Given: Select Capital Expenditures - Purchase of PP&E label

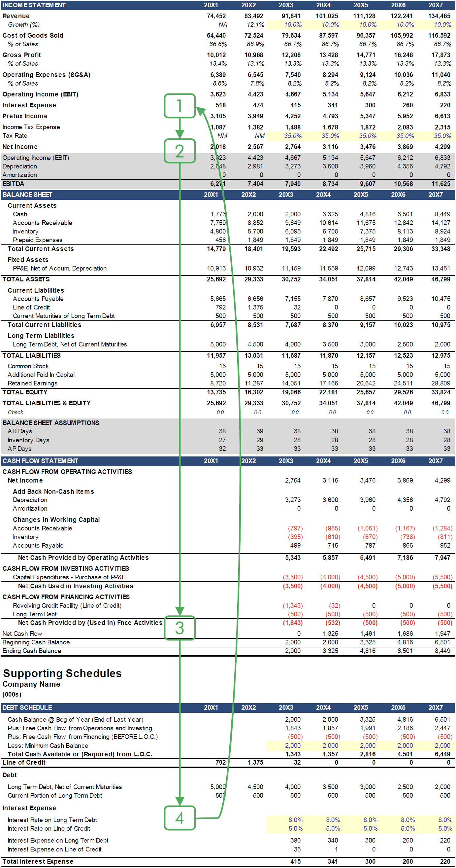Looking at the screenshot, I should coord(69,577).
